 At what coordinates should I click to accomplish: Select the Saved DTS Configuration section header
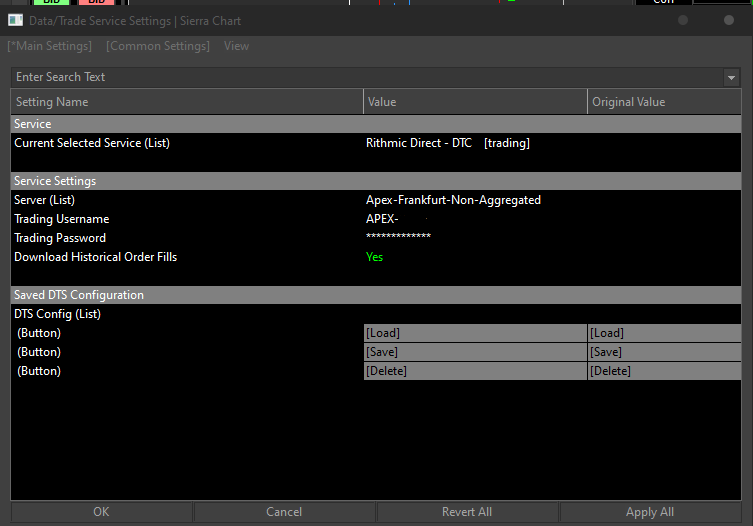coord(376,295)
